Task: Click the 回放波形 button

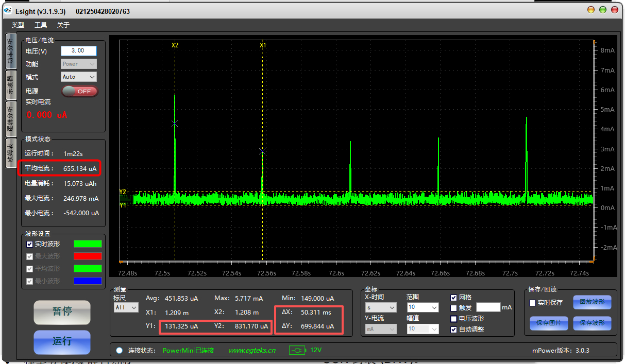Action: coord(592,302)
